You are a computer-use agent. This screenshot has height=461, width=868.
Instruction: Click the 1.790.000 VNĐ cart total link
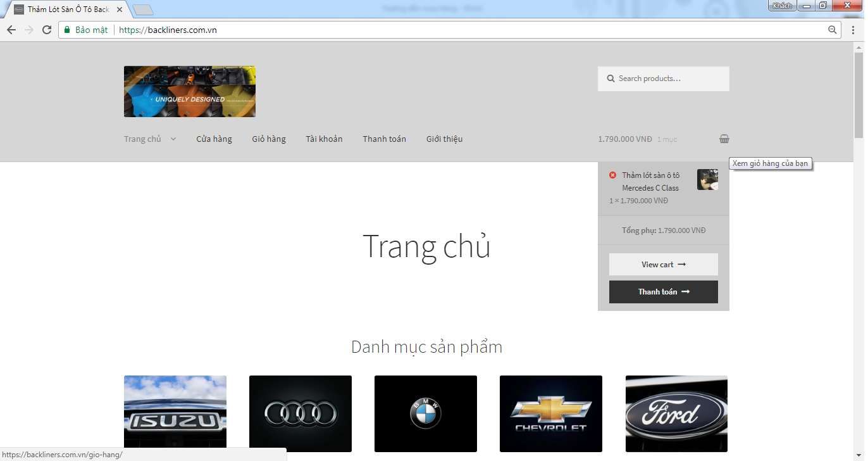tap(625, 139)
